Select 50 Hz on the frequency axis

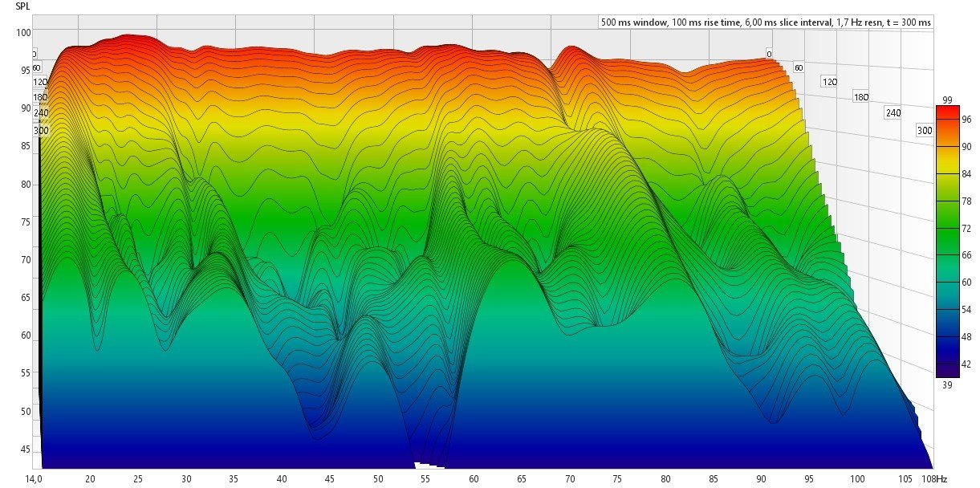click(x=378, y=479)
